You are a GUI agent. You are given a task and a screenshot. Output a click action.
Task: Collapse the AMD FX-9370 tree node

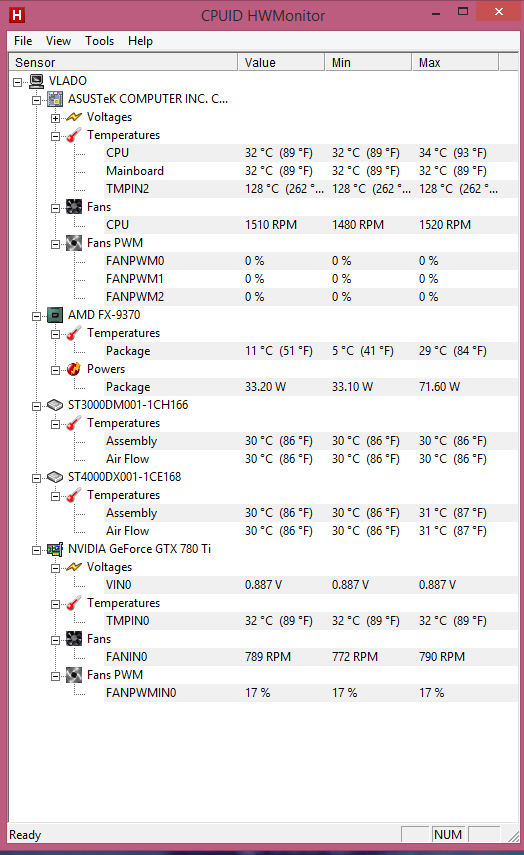(x=36, y=316)
